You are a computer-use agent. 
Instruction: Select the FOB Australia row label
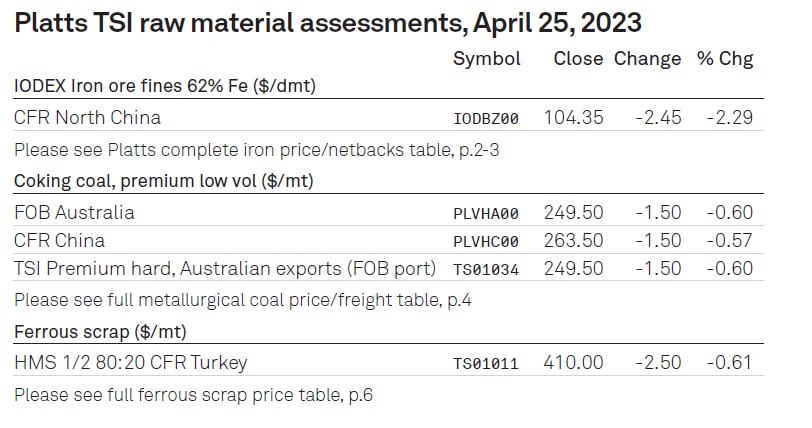pos(74,212)
